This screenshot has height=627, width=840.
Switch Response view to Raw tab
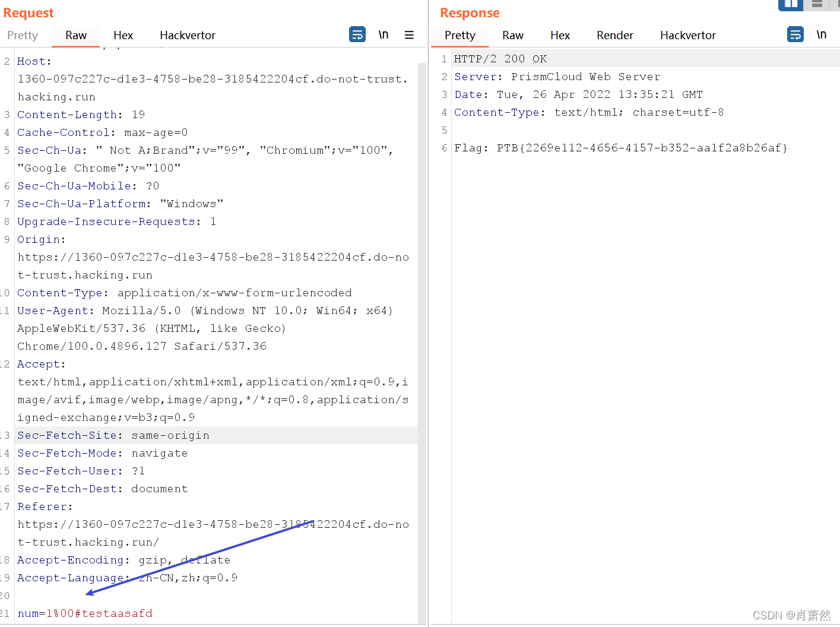513,35
